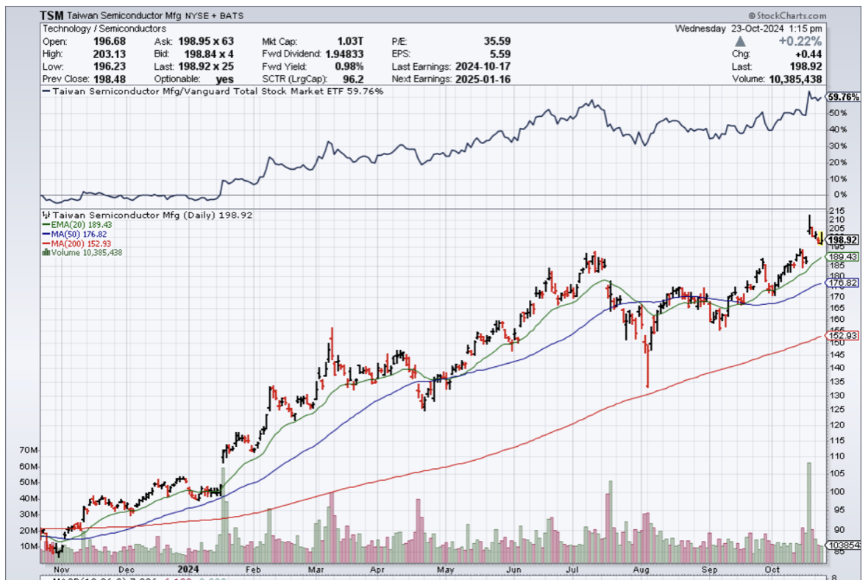Click the 176.82 MA(50) axis tag

click(843, 283)
